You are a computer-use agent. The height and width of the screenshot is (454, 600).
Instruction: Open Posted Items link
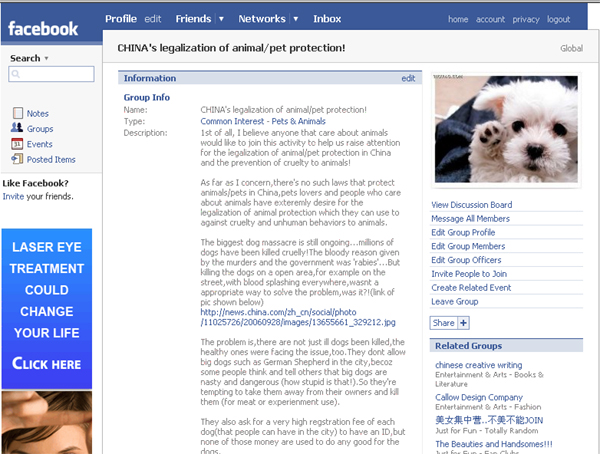click(51, 160)
